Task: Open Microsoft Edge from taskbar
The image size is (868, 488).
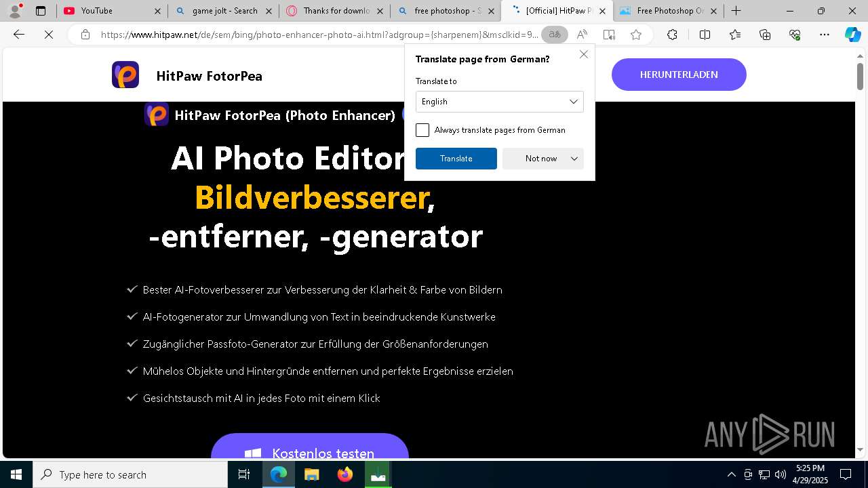Action: (279, 474)
